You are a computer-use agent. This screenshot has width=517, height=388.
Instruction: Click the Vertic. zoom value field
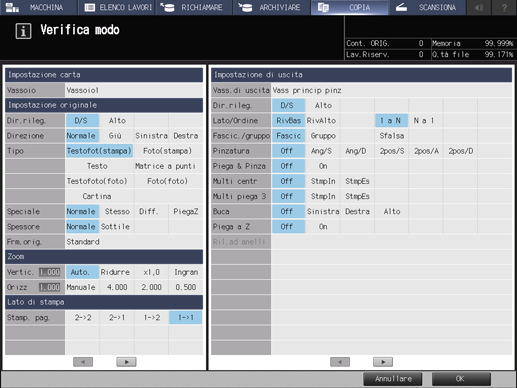pyautogui.click(x=50, y=272)
